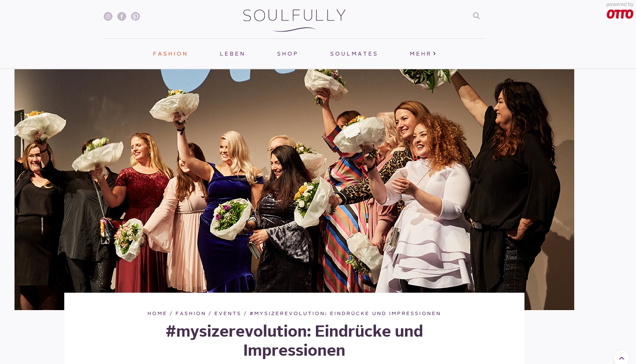Screen dimensions: 636x364
Task: Click the #mysizerevolution breadcrumb entry
Action: [345, 313]
